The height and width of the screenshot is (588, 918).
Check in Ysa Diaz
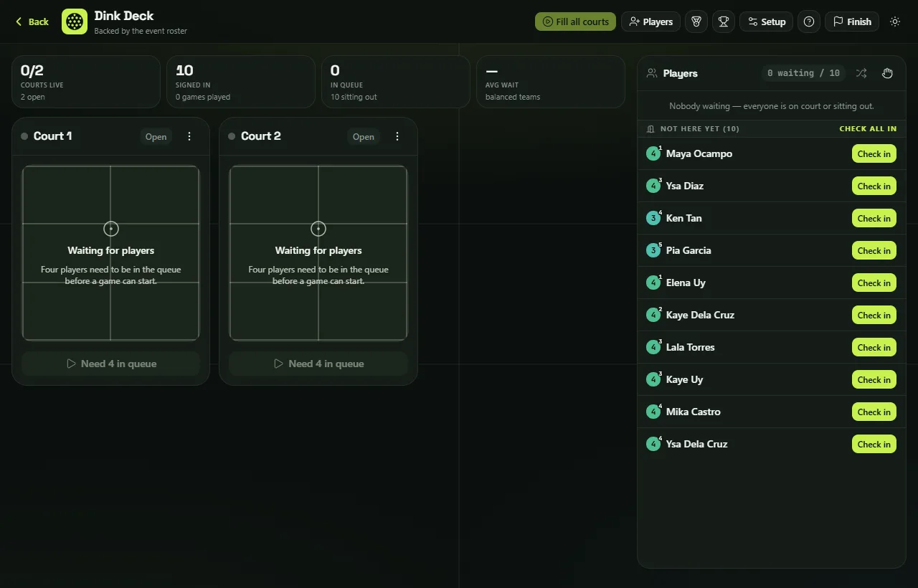874,186
